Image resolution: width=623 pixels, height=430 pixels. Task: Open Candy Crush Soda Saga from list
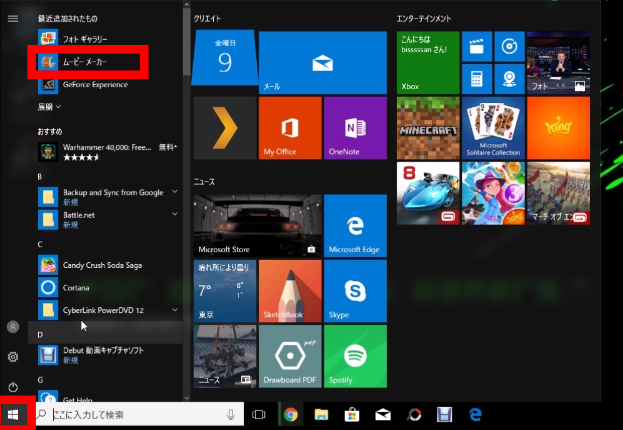tap(105, 265)
